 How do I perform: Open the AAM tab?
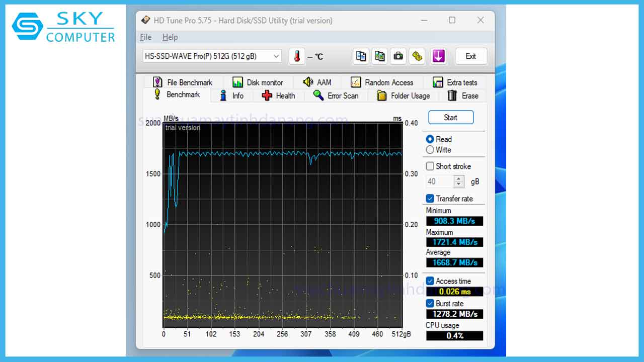click(x=317, y=82)
